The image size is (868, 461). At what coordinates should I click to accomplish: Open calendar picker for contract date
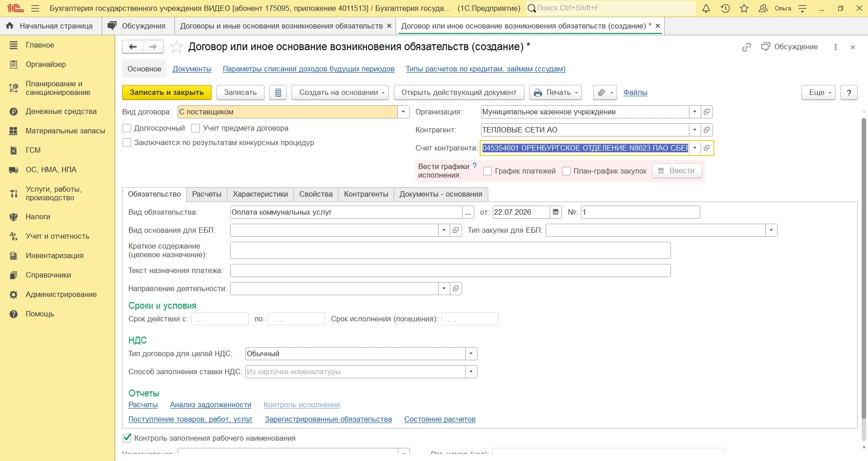[x=556, y=212]
